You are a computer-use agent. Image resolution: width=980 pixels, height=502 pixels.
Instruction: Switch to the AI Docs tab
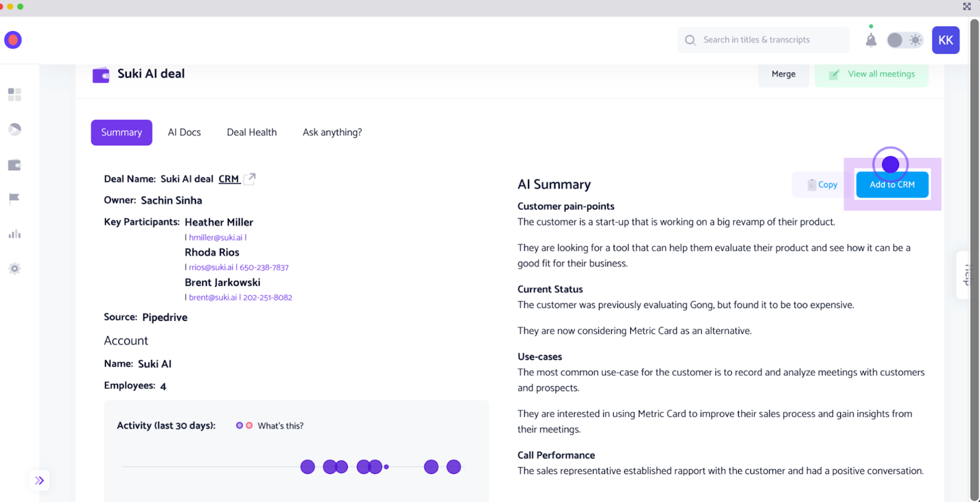click(x=184, y=132)
